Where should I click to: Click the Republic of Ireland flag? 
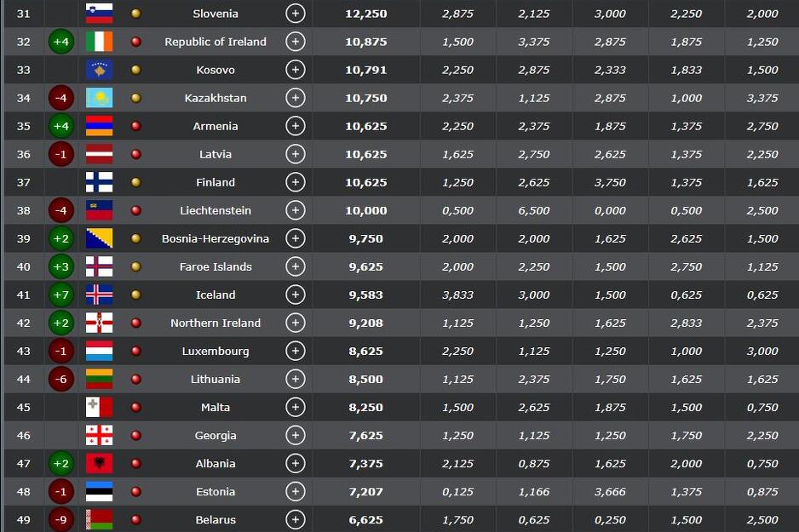99,42
